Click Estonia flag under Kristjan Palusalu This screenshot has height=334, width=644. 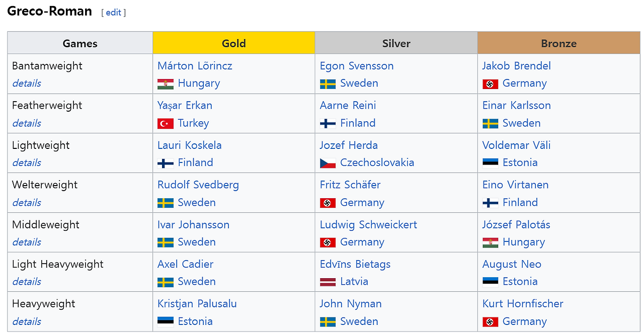166,321
